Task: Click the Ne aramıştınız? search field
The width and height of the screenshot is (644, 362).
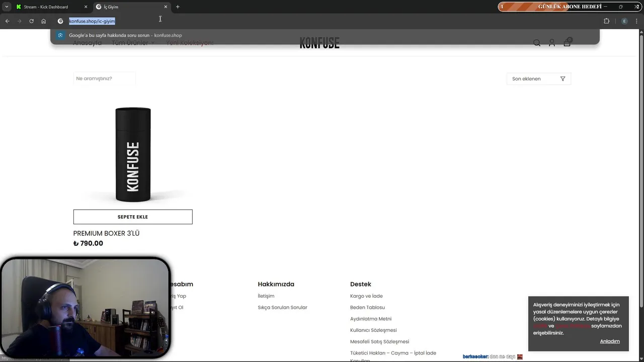Action: (x=105, y=78)
